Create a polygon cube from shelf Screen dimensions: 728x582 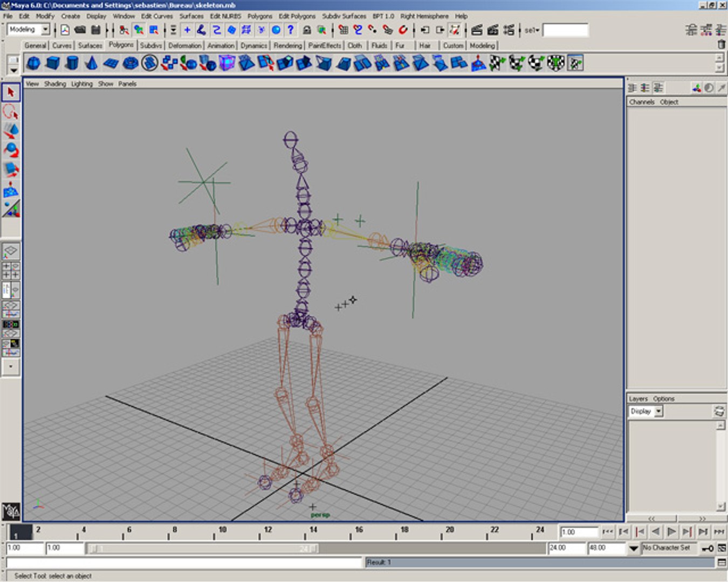point(53,63)
